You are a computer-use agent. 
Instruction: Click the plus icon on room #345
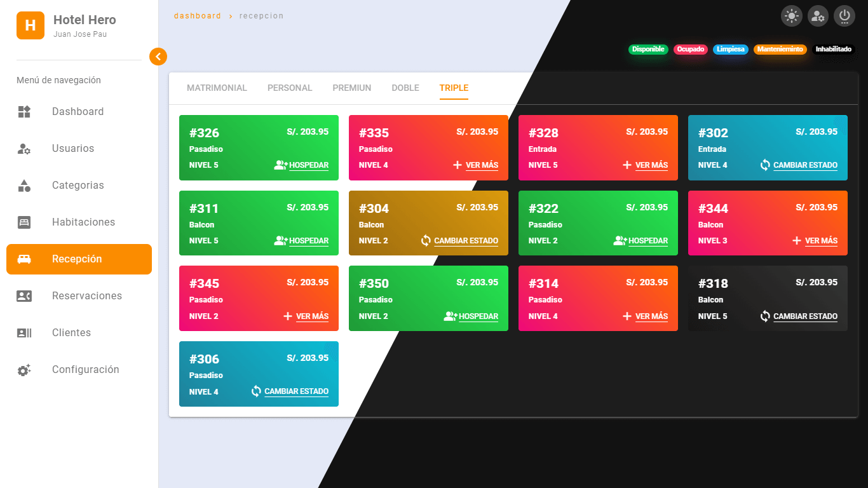(288, 316)
